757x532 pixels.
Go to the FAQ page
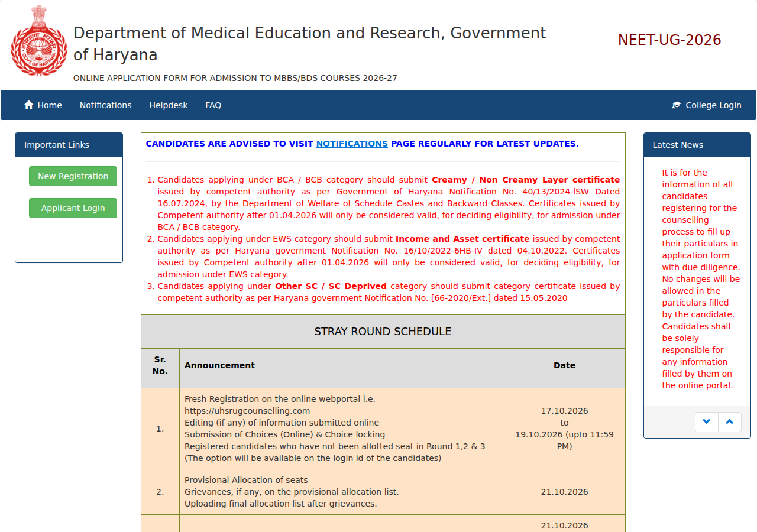(213, 105)
